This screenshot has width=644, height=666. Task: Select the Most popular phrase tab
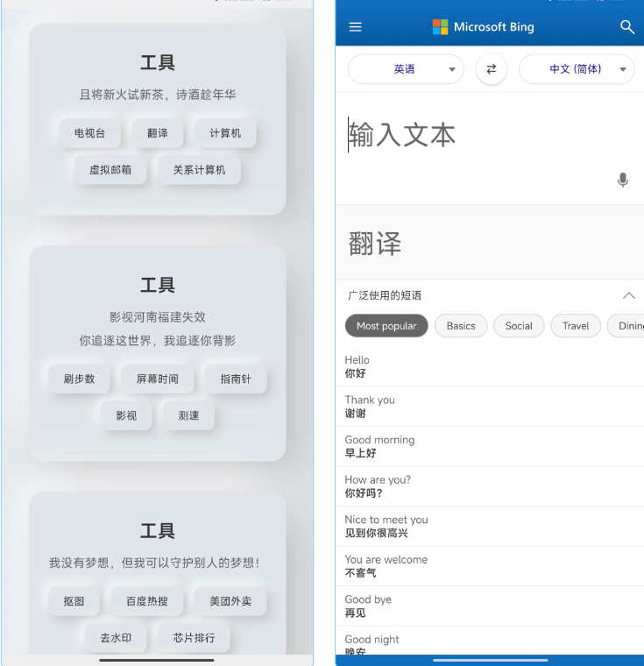point(386,326)
